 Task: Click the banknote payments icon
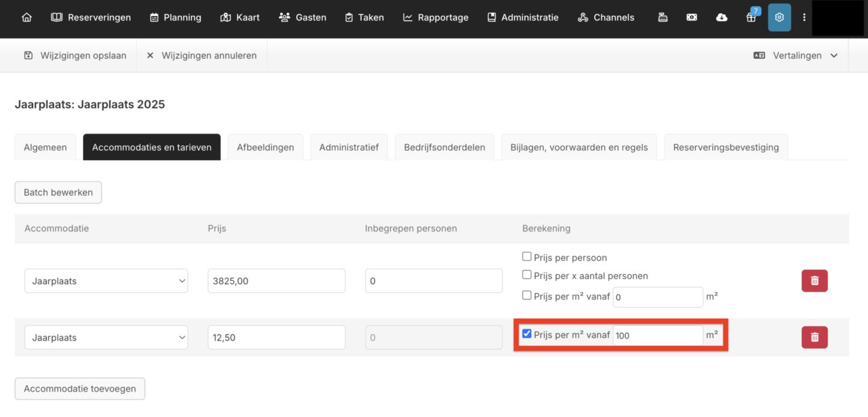click(x=692, y=17)
